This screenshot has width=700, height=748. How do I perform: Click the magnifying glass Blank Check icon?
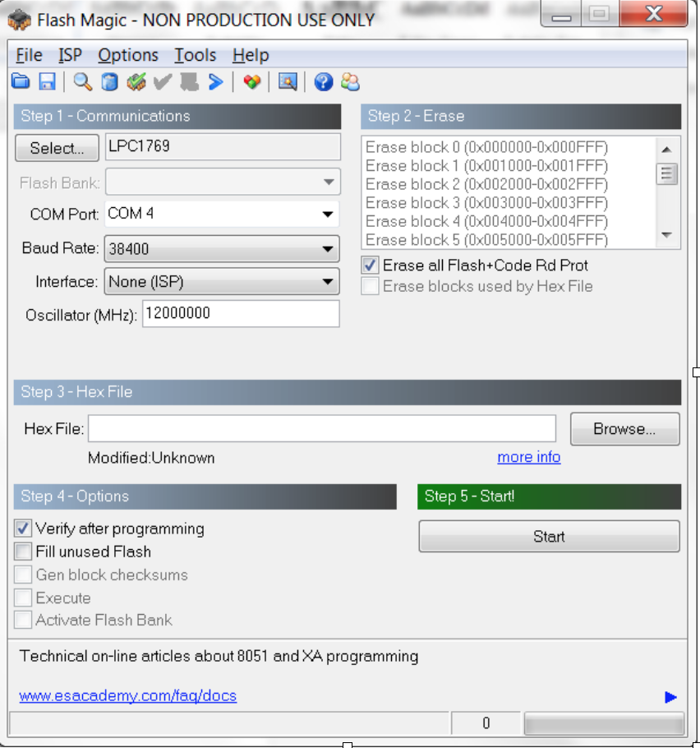click(x=82, y=82)
